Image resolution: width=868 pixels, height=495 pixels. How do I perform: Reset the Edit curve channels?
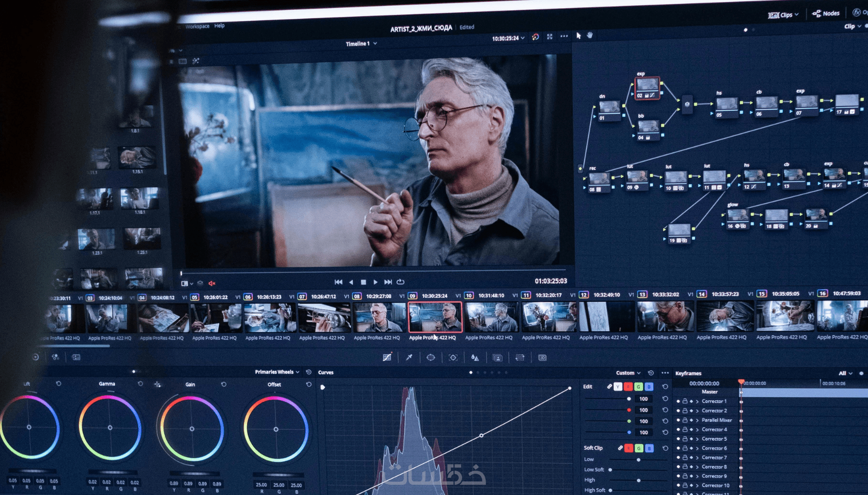[665, 386]
